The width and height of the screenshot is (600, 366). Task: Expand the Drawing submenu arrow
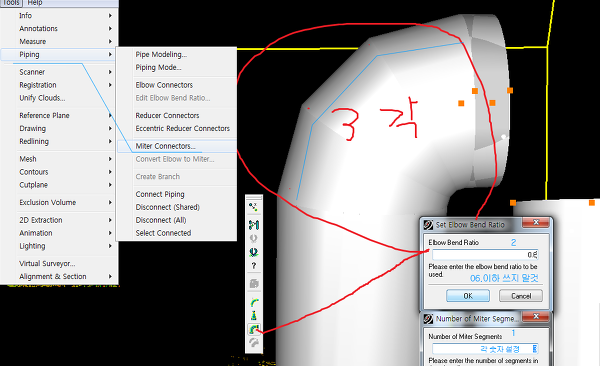110,128
